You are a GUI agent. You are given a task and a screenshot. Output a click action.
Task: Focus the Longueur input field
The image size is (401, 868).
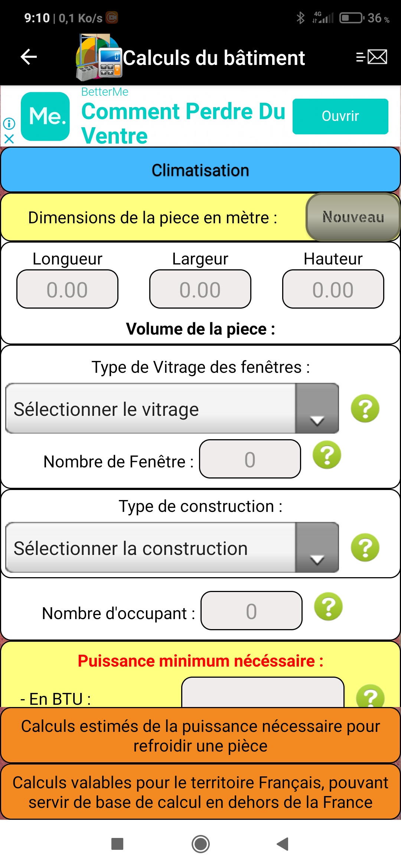tap(67, 289)
